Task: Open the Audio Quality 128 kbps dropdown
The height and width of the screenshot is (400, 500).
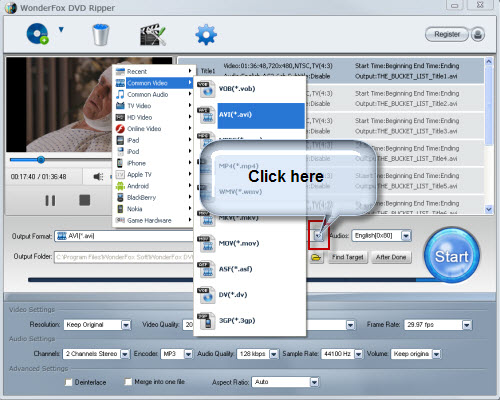Action: [273, 354]
